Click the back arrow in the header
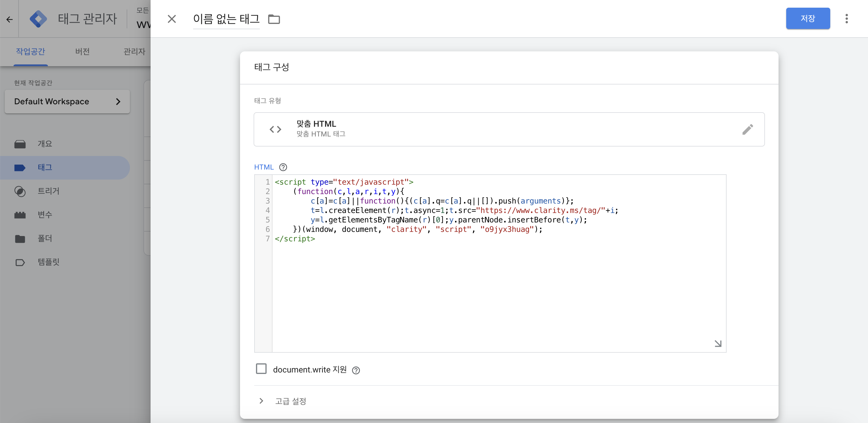This screenshot has width=868, height=423. point(9,19)
